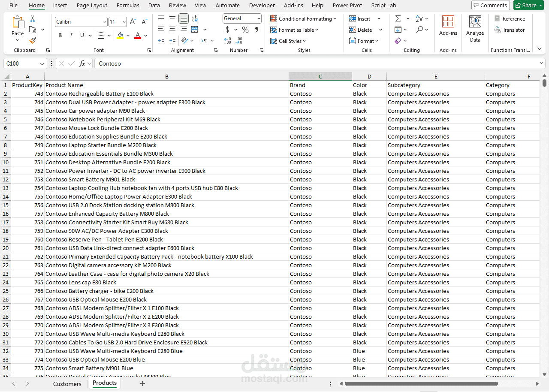Open Conditional Formatting dropdown
549x392 pixels.
coord(303,18)
